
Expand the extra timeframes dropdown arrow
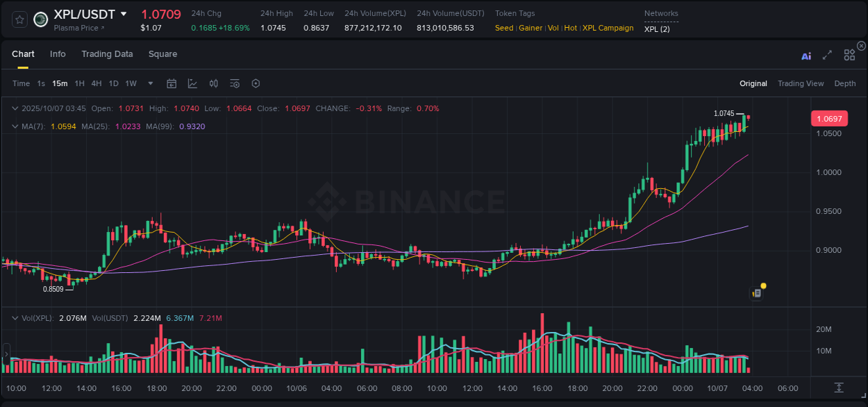pyautogui.click(x=149, y=83)
